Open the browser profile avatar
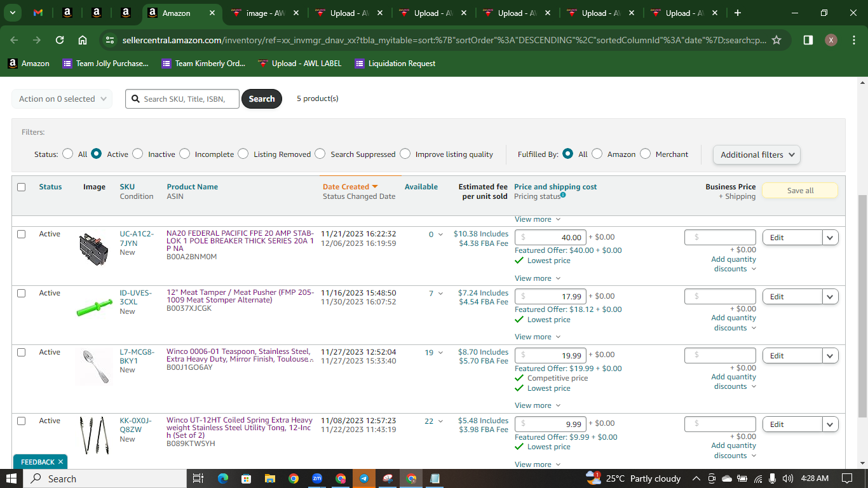The width and height of the screenshot is (868, 488). coord(831,40)
